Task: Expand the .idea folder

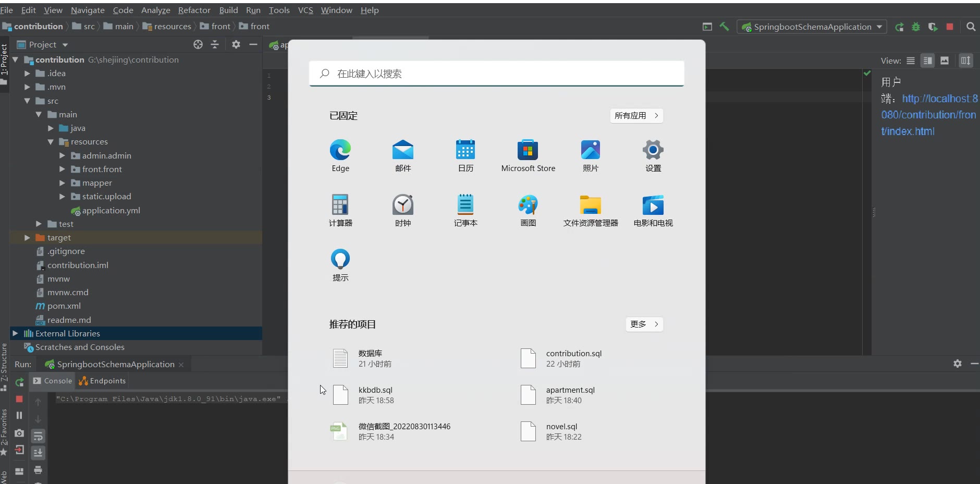Action: click(x=27, y=74)
